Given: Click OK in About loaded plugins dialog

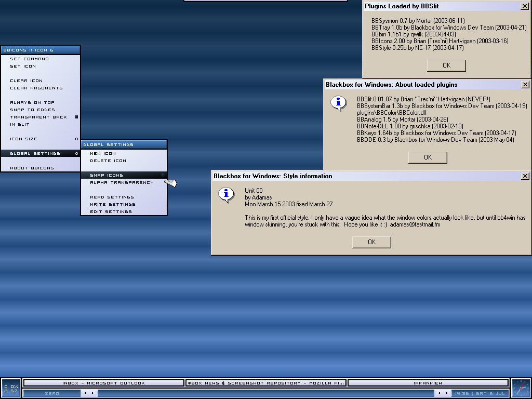Looking at the screenshot, I should pyautogui.click(x=428, y=157).
